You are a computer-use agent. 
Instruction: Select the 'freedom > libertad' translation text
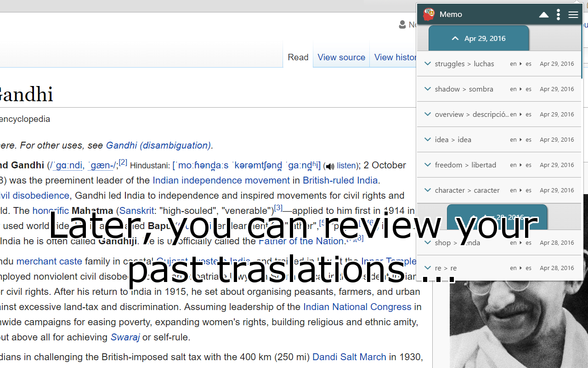pyautogui.click(x=465, y=165)
